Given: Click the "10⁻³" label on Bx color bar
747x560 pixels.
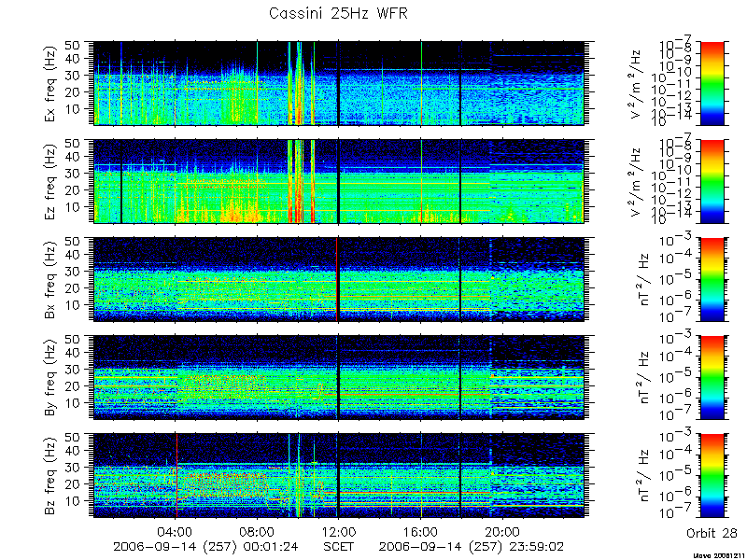Looking at the screenshot, I should click(677, 241).
